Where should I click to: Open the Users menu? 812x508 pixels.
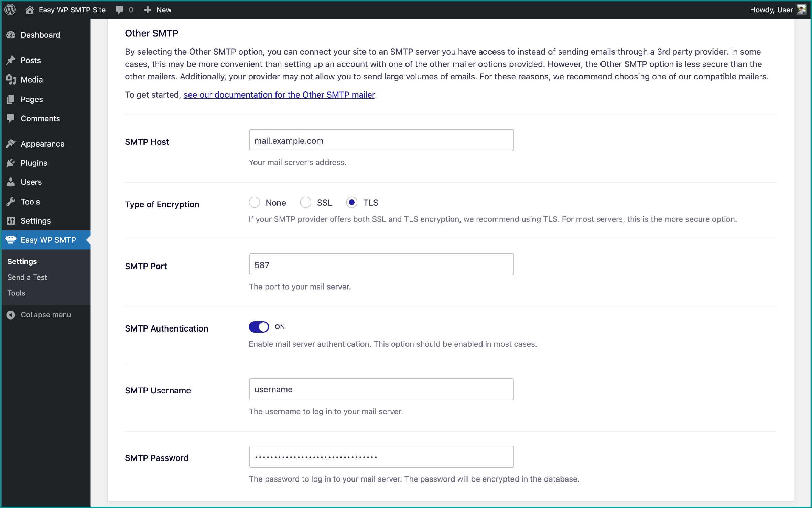point(31,182)
